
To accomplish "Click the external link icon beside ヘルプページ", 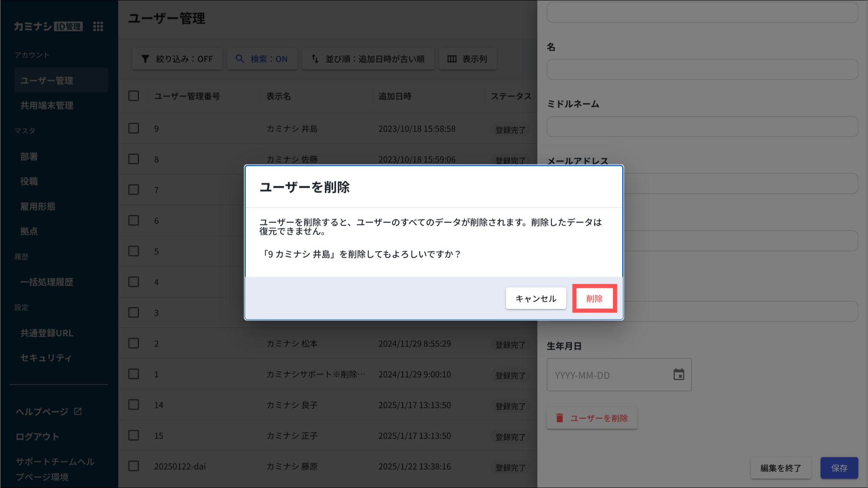I will click(x=78, y=411).
